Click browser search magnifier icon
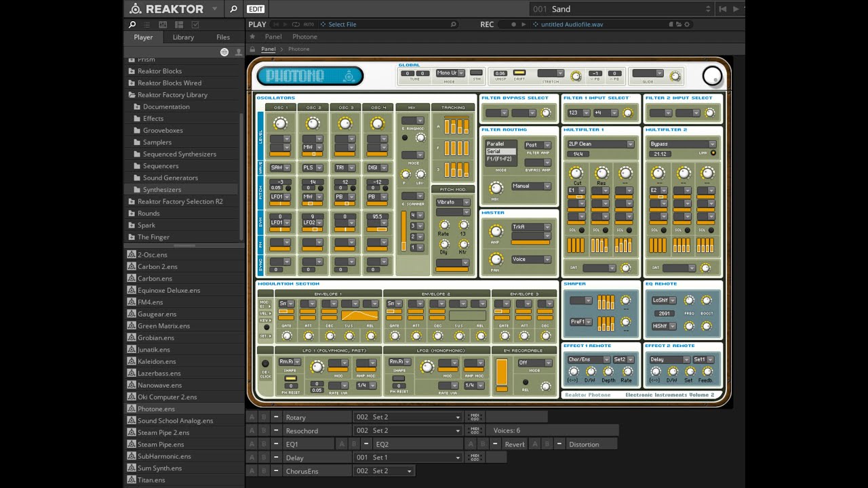The height and width of the screenshot is (488, 868). (132, 24)
